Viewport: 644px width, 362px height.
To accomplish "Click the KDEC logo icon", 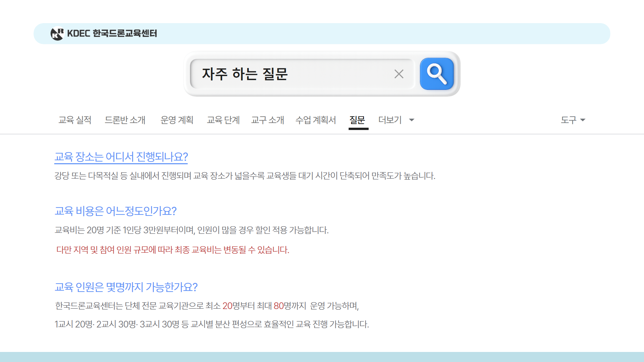I will click(57, 34).
